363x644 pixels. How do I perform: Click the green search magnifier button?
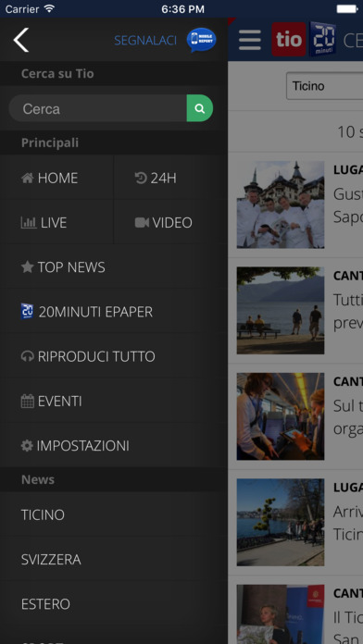[x=200, y=108]
